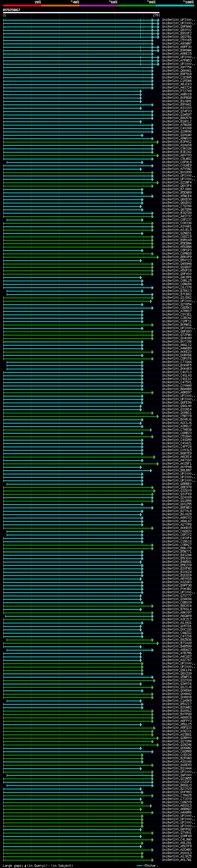
Task: Select UniRef100_Q2BHY0 label
Action: [177, 737]
